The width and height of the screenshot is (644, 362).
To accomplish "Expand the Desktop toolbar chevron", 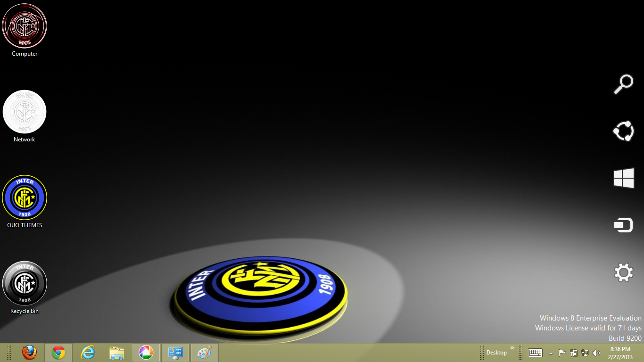I will tap(512, 348).
